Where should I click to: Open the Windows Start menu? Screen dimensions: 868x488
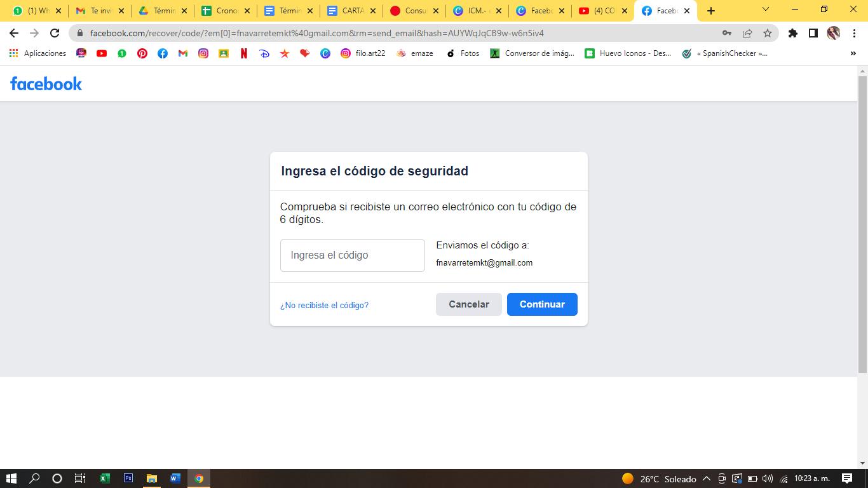point(11,478)
